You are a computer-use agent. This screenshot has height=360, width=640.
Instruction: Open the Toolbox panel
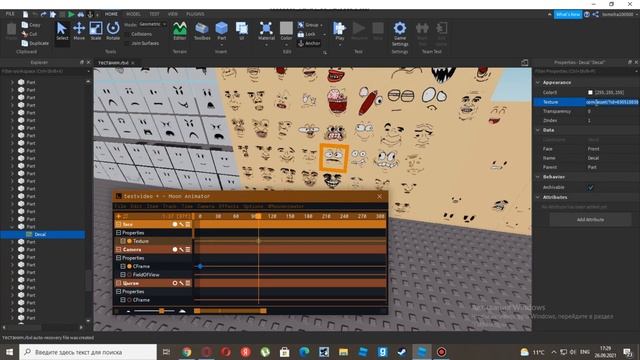click(x=202, y=31)
